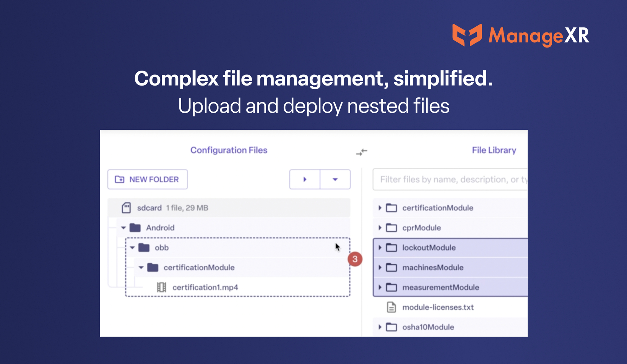Expand certificationModule in File Library

click(380, 208)
